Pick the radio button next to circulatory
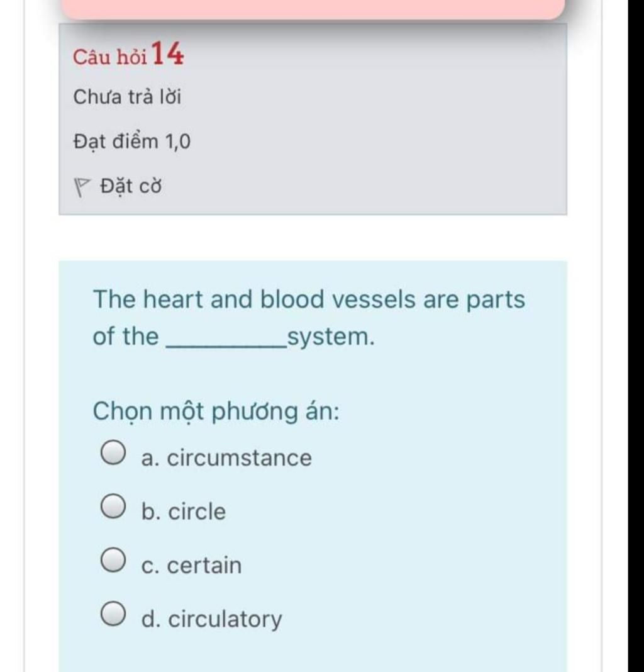 pyautogui.click(x=113, y=613)
